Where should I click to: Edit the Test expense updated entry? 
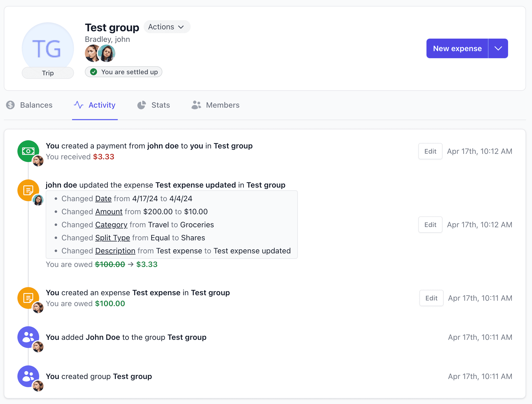click(430, 225)
